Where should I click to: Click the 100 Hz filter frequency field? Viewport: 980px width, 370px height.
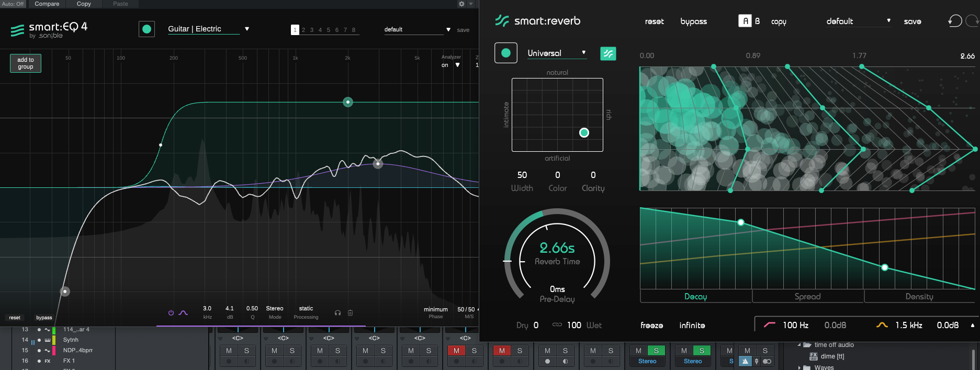796,325
